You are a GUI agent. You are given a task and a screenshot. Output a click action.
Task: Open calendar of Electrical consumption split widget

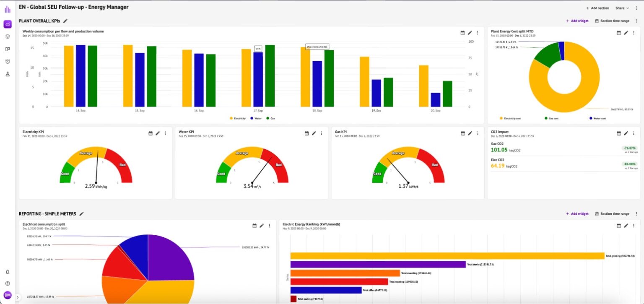click(254, 226)
